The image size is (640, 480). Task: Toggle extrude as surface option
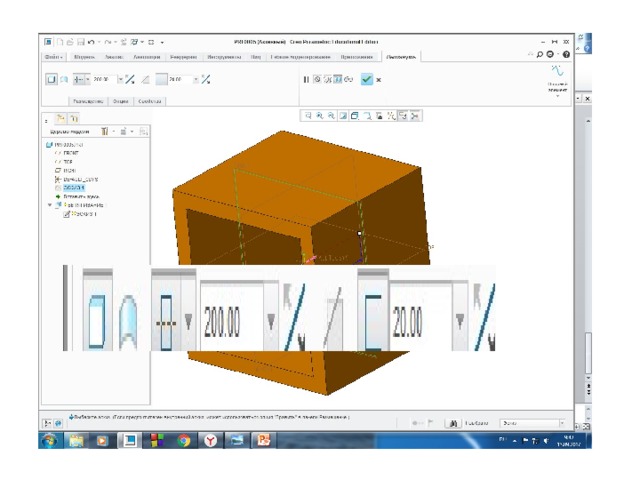pos(64,79)
